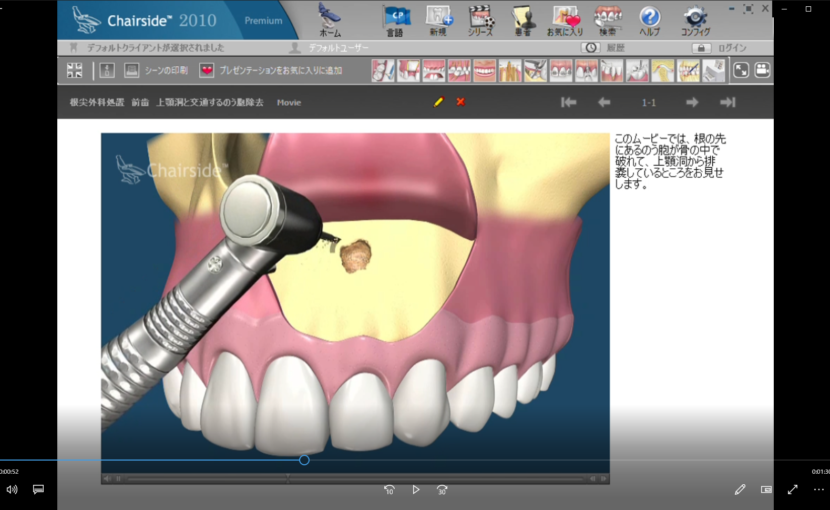The image size is (830, 510).
Task: Click the 新規 new presentation icon
Action: (439, 20)
